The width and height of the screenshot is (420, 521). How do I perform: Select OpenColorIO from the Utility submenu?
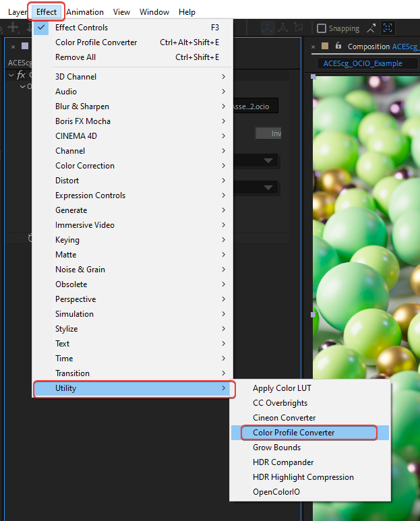(x=276, y=492)
